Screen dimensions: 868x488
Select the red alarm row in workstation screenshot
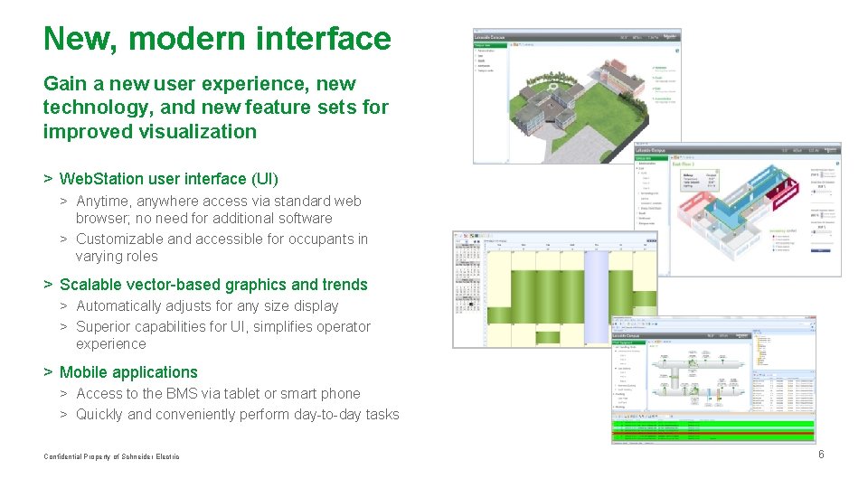713,433
